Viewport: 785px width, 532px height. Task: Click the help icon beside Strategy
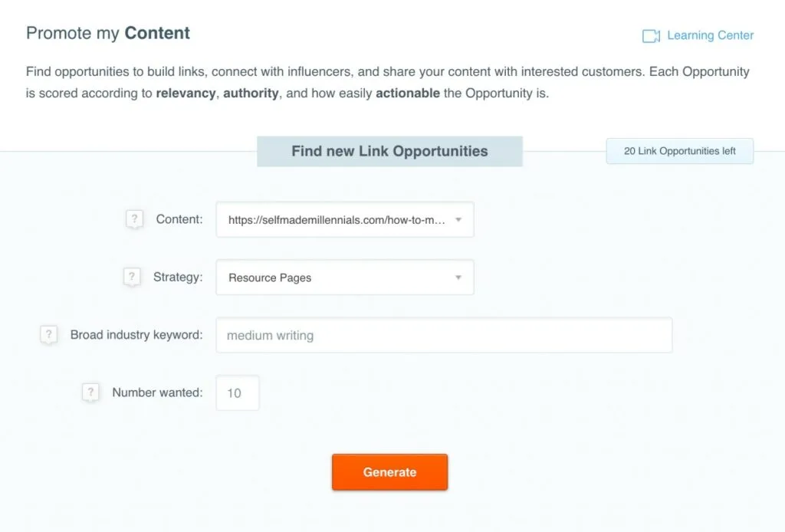132,277
